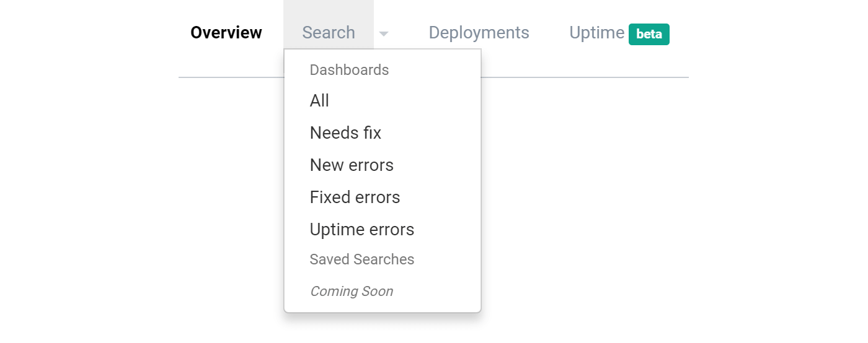
Task: Open the Needs fix dashboard
Action: (345, 132)
